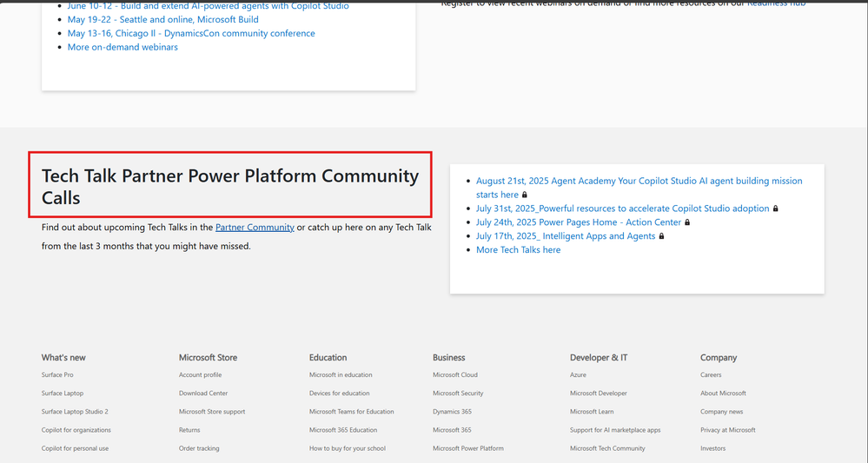The height and width of the screenshot is (463, 868).
Task: Open How to buy for your school
Action: [x=347, y=448]
